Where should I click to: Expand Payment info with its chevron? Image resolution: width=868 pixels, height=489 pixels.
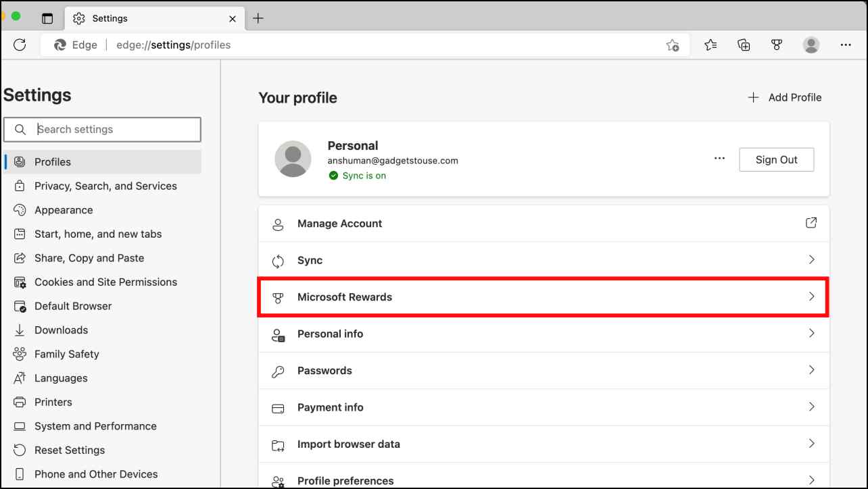[x=812, y=407]
